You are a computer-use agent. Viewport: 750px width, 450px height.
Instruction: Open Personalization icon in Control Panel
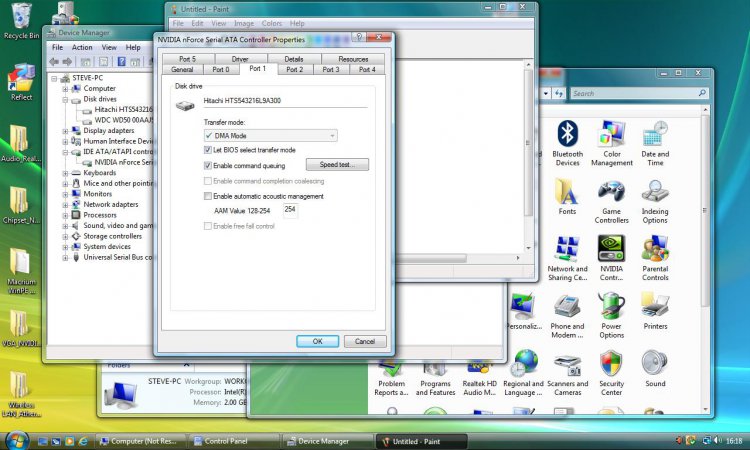[524, 311]
